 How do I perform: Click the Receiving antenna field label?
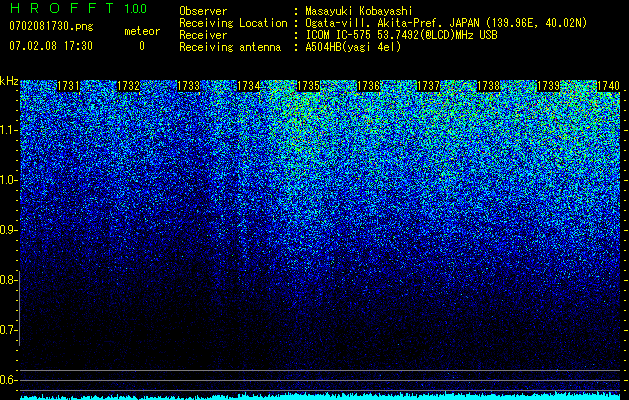pyautogui.click(x=230, y=47)
